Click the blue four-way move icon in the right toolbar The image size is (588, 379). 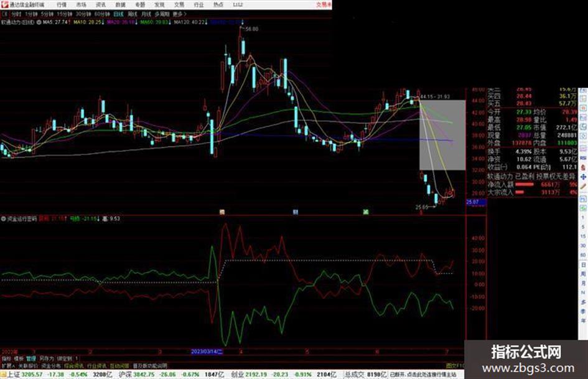click(584, 177)
